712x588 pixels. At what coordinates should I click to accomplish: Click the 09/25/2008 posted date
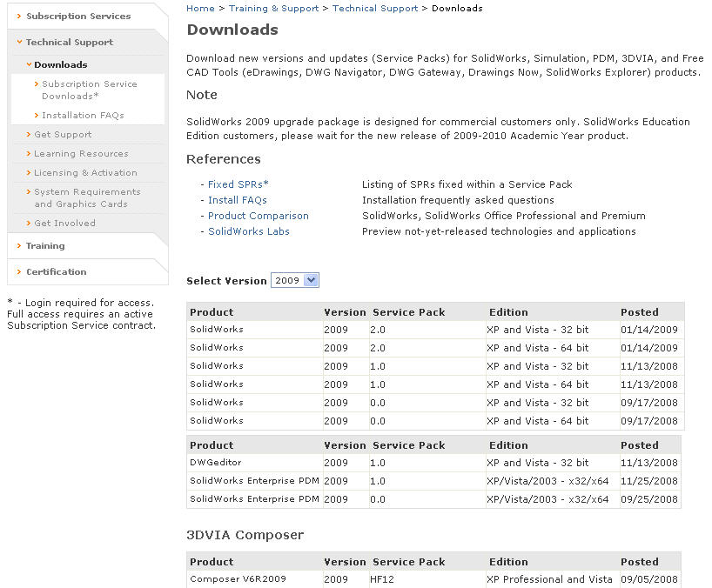648,498
